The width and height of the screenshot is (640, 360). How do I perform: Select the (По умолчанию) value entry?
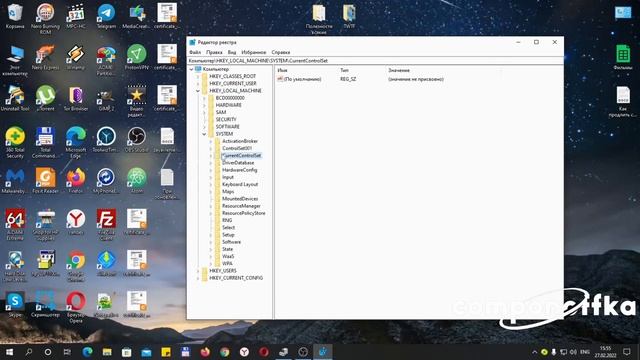click(x=302, y=79)
